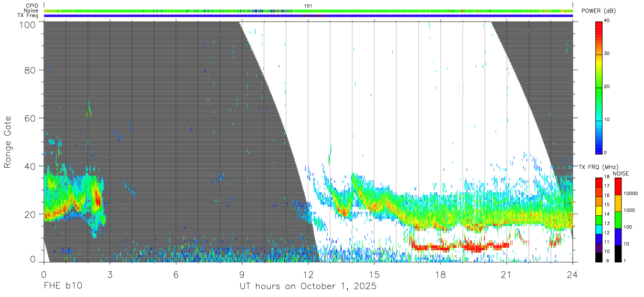
Task: Click the CPID label
Action: (x=31, y=6)
